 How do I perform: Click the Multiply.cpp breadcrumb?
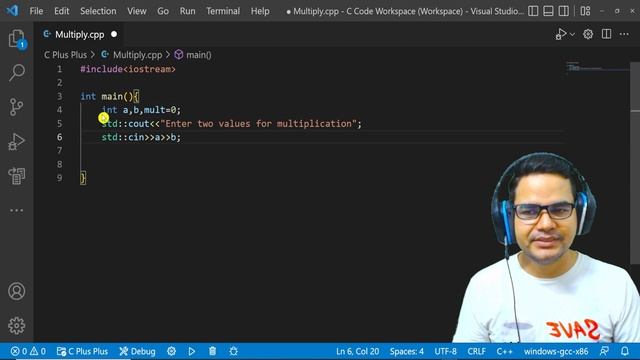point(137,55)
